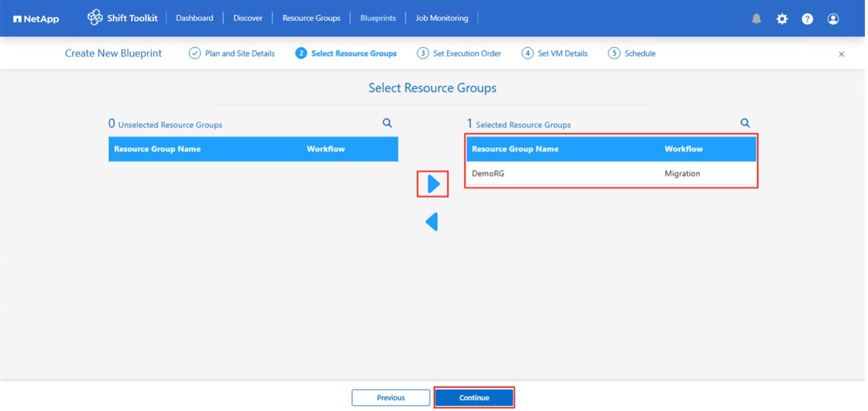This screenshot has height=411, width=868.
Task: Open the Dashboard menu
Action: [x=194, y=18]
